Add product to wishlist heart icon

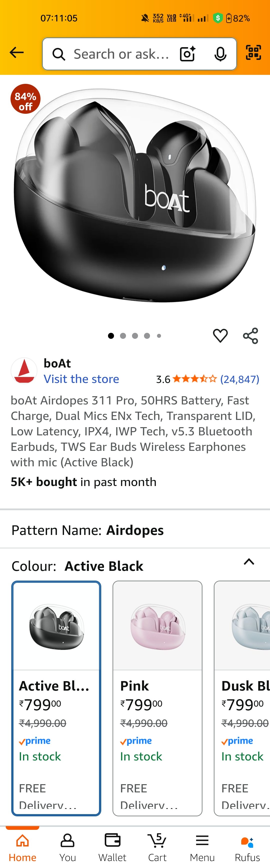(220, 336)
